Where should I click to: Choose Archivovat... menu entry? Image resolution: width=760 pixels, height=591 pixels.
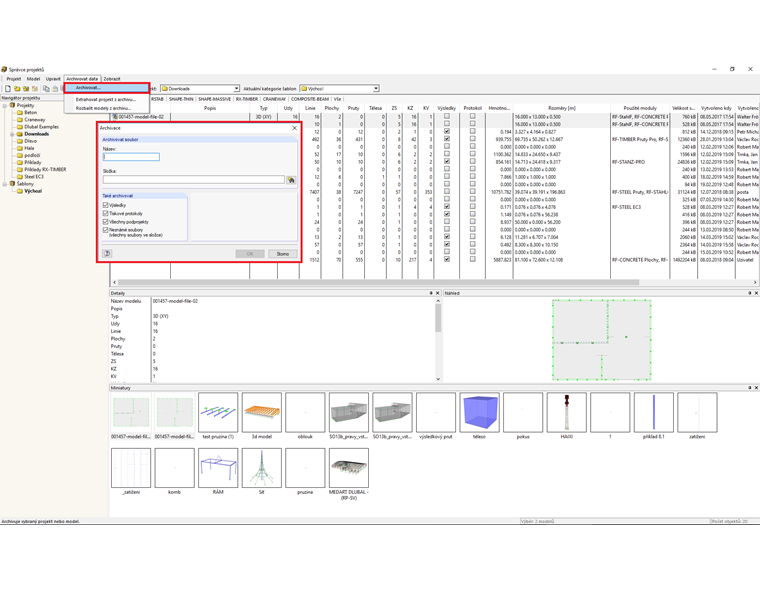pos(107,88)
